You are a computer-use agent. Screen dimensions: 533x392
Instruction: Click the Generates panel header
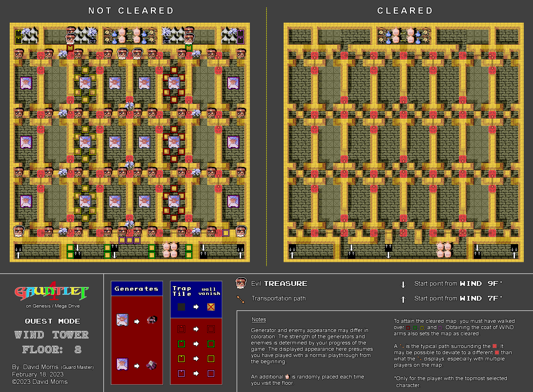tap(136, 289)
